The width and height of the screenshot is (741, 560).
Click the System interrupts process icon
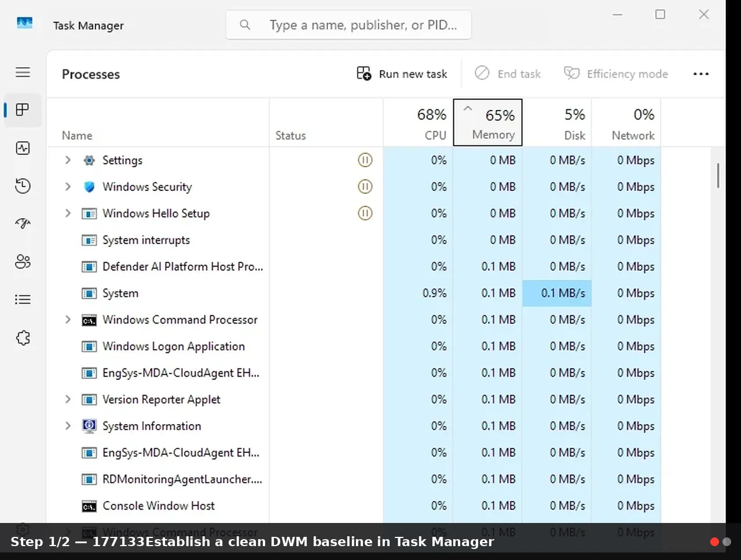tap(89, 240)
